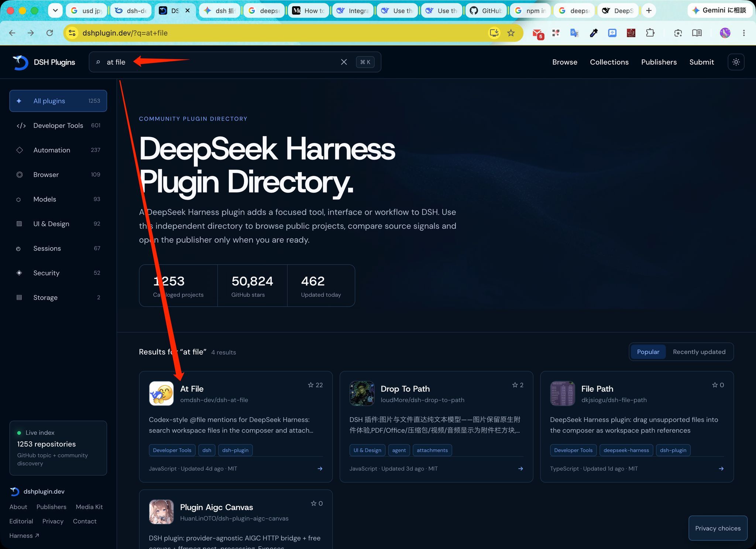Open the Contact footer link
The width and height of the screenshot is (756, 549).
coord(85,521)
